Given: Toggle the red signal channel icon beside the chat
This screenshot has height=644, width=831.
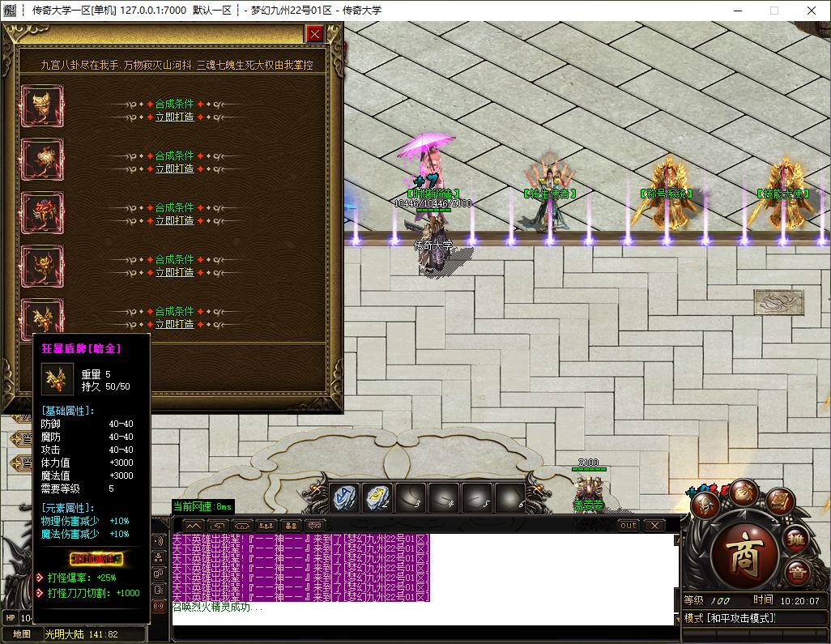Looking at the screenshot, I should [159, 605].
